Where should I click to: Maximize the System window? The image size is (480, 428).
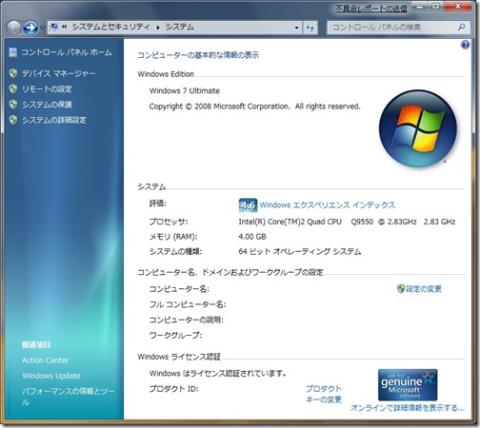[x=436, y=6]
